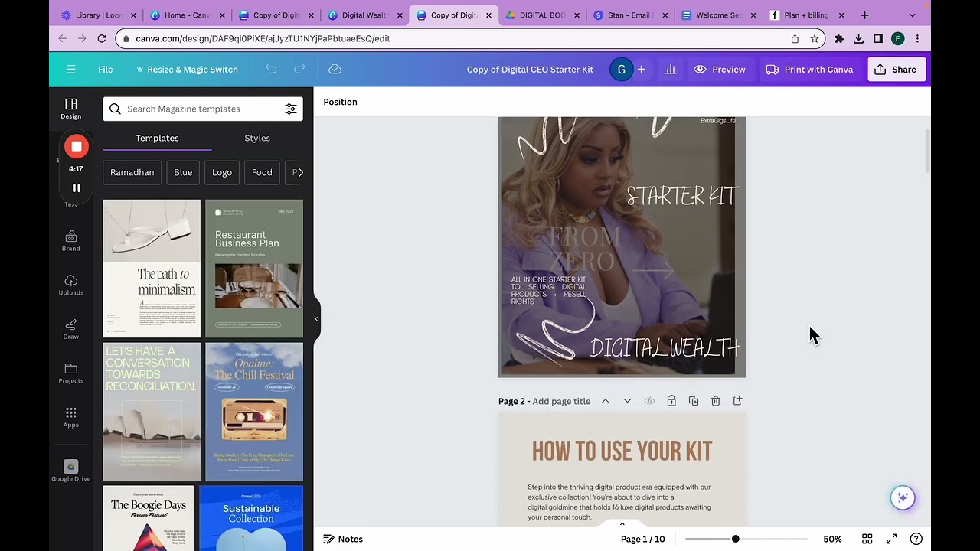Open the Projects panel

pyautogui.click(x=70, y=373)
